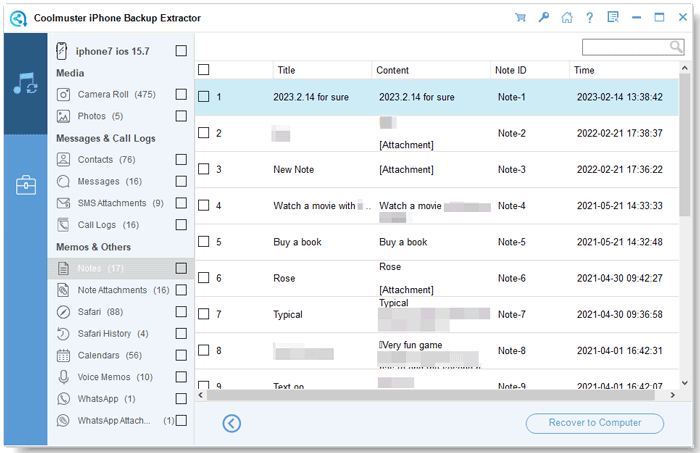Viewport: 700px width, 453px height.
Task: Click Very fun game content cell
Action: coord(411,345)
